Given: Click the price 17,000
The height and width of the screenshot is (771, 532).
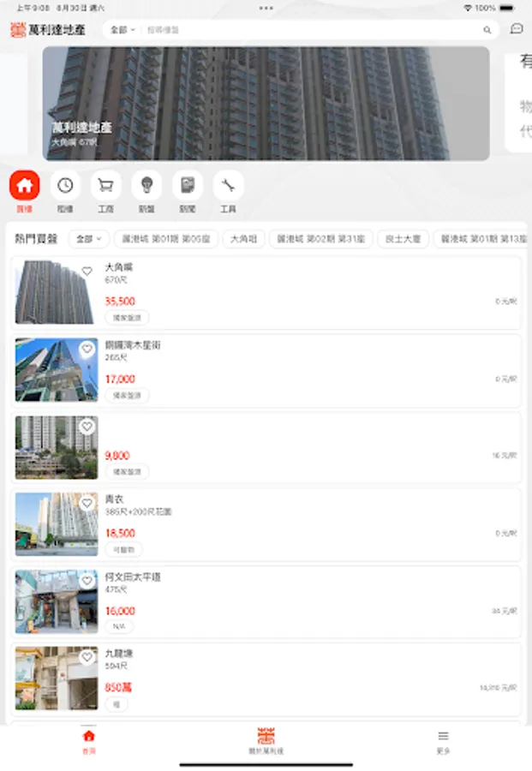Looking at the screenshot, I should pos(120,380).
